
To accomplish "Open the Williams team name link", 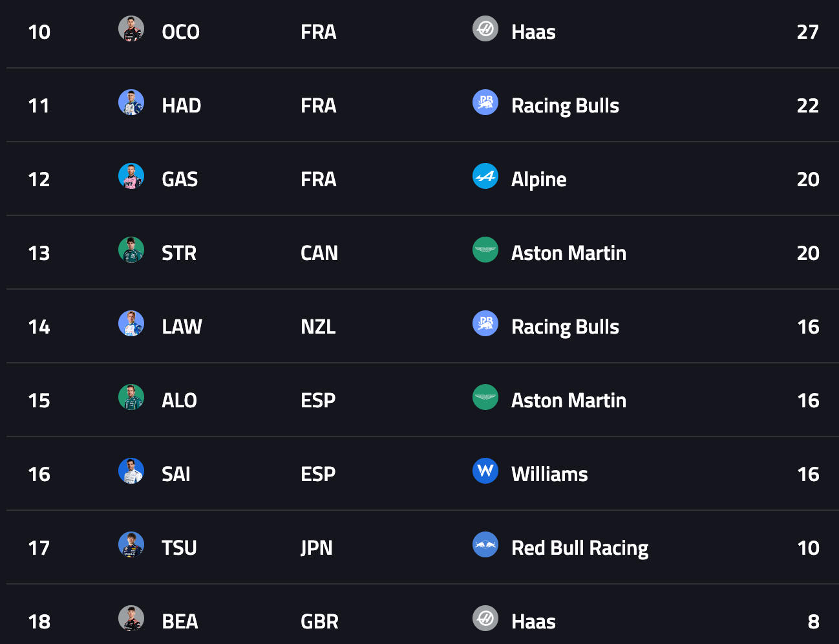I will pyautogui.click(x=549, y=474).
